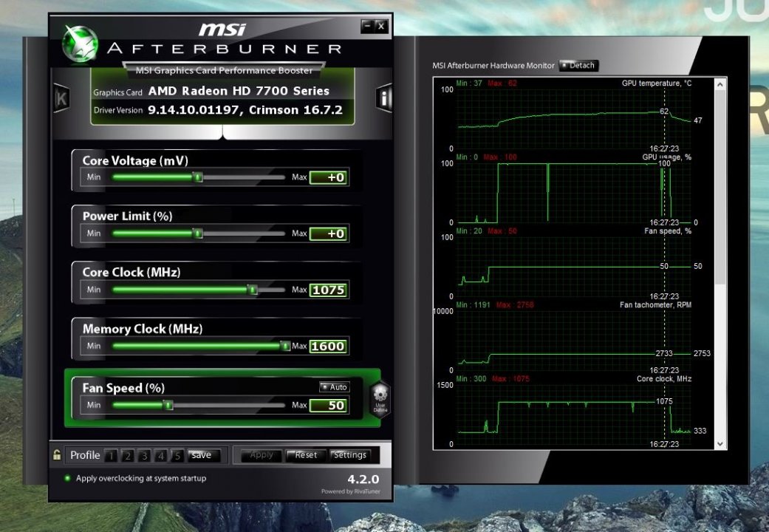Open the Settings dialog
The height and width of the screenshot is (532, 769).
[349, 455]
